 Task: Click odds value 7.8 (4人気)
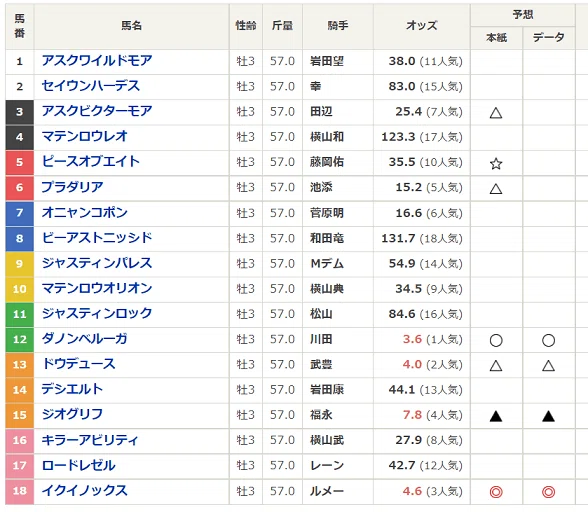(x=432, y=415)
